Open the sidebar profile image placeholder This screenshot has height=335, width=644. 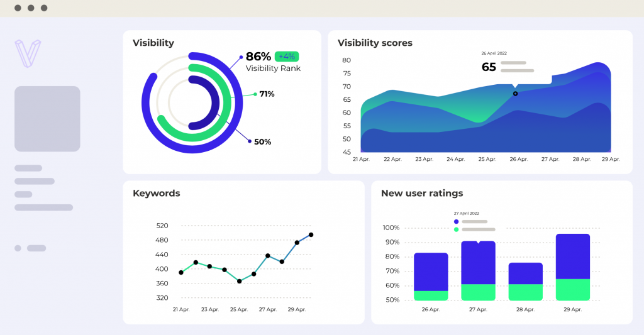(x=47, y=119)
